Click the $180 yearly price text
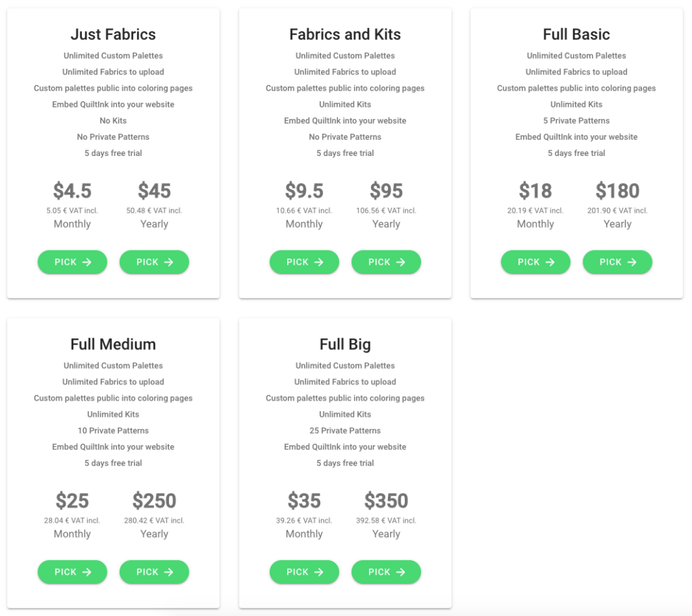 pos(618,191)
